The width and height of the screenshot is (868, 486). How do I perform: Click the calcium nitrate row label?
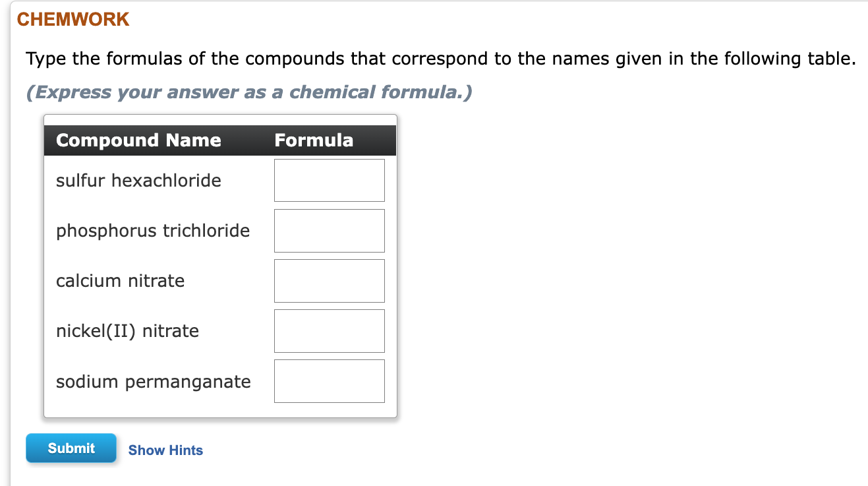click(120, 280)
